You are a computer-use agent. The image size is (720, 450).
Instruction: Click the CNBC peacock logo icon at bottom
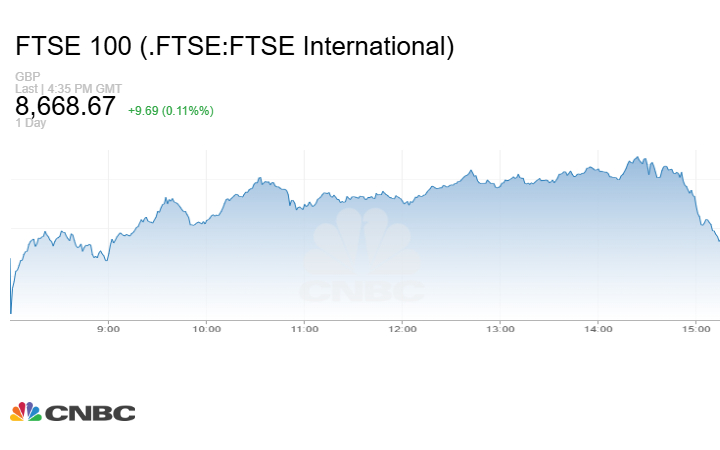pos(25,412)
